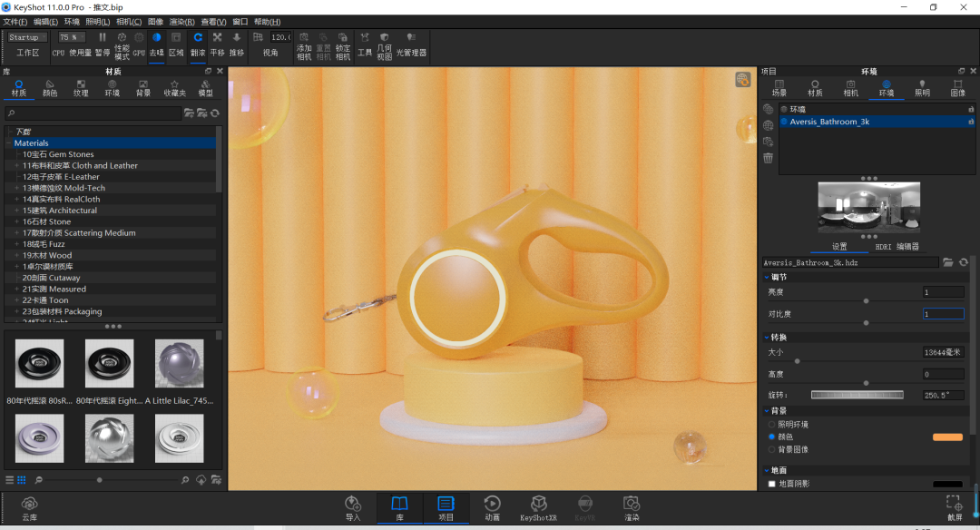The width and height of the screenshot is (980, 530).
Task: Switch to the HDRI 编辑器 tab
Action: (x=897, y=246)
